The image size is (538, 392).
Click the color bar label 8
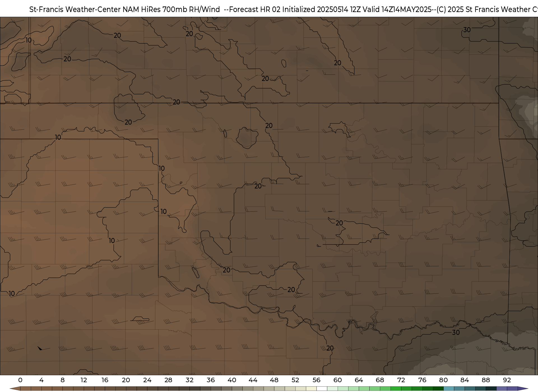pos(62,380)
